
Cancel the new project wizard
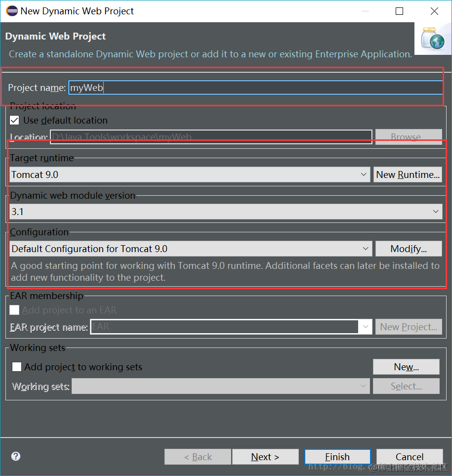410,457
